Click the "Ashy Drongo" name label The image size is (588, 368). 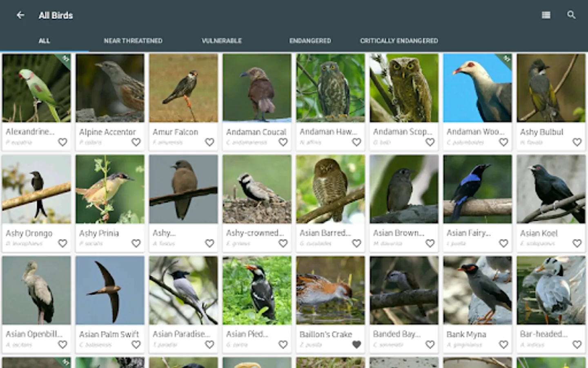click(29, 233)
